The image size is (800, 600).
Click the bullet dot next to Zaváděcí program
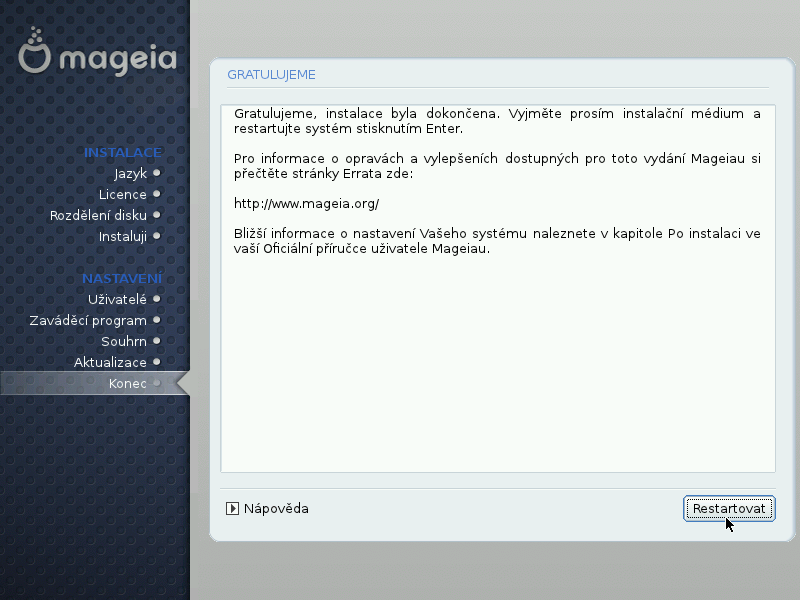(x=157, y=320)
